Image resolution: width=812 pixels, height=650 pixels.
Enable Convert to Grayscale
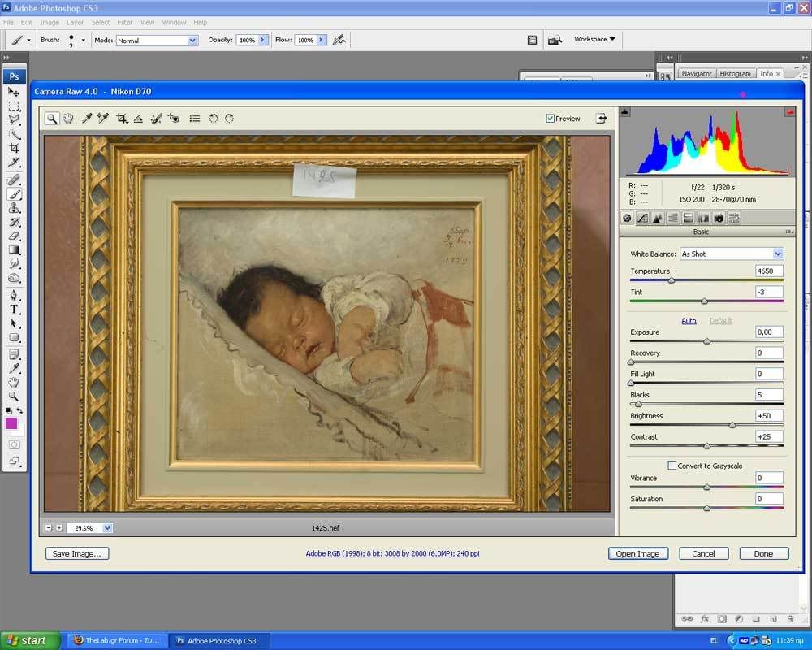[672, 466]
